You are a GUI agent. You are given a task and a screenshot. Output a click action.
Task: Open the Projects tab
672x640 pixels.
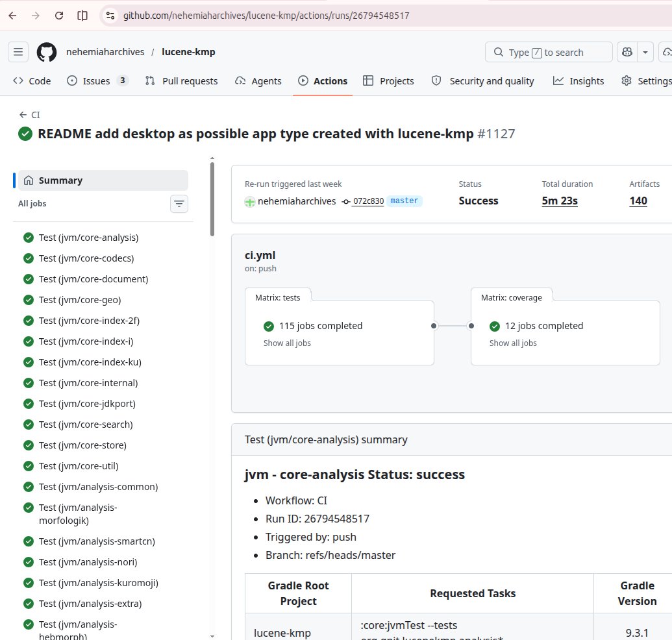point(388,81)
